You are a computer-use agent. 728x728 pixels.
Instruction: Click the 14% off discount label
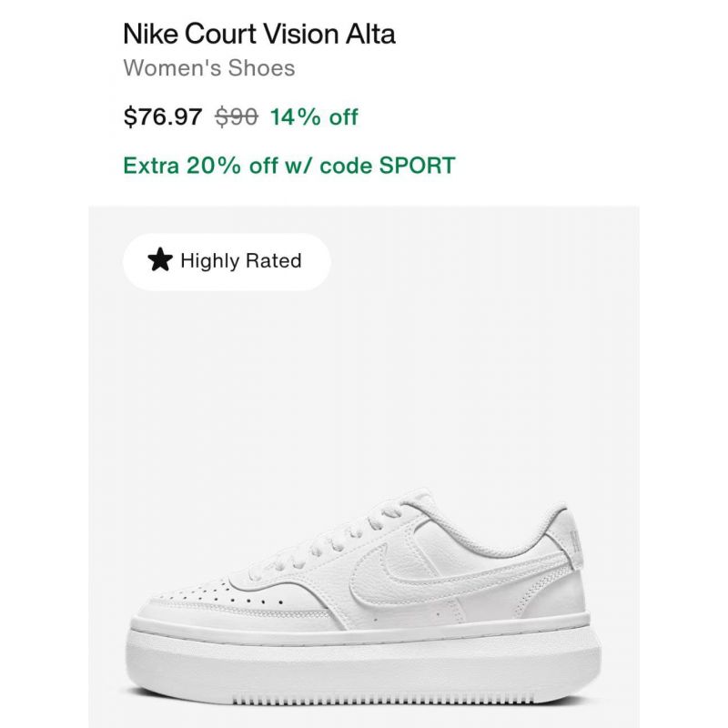pyautogui.click(x=314, y=116)
